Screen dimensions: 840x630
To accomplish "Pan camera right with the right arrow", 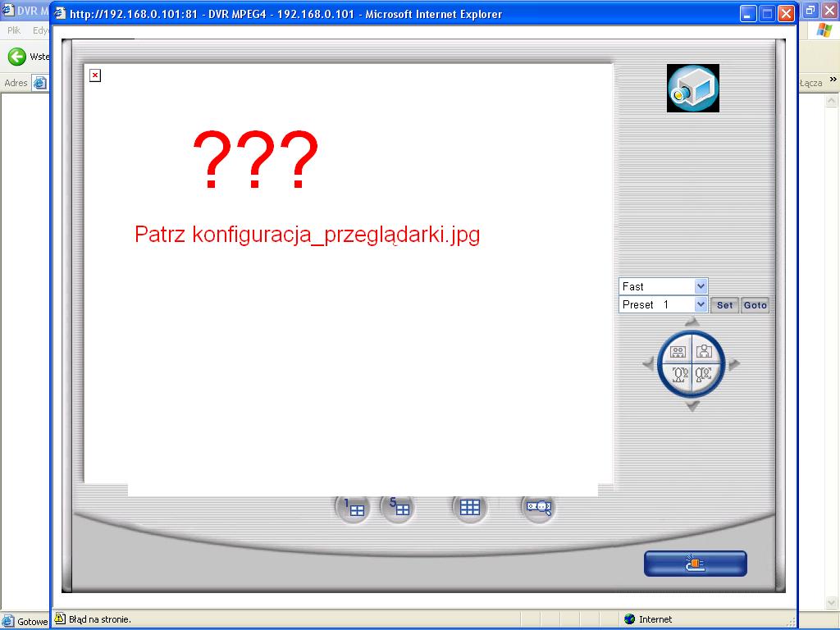I will tap(734, 363).
